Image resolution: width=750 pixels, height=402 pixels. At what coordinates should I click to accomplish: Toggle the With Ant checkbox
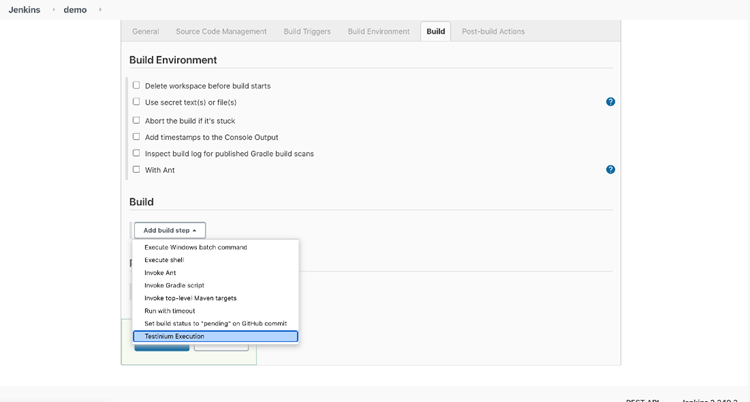click(x=136, y=169)
